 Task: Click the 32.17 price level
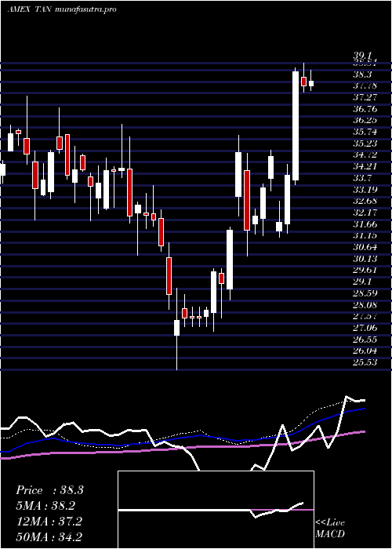(x=365, y=213)
